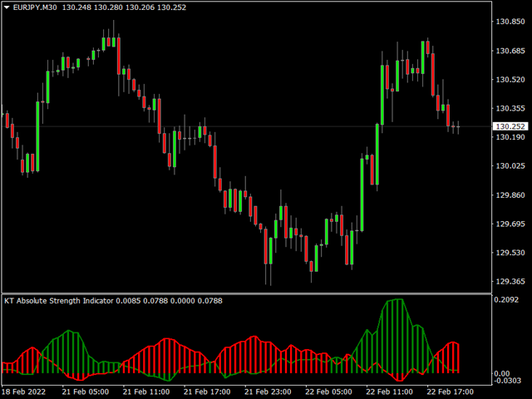Select the OHLC values 130.248 130.280 130.206 130.252

[x=124, y=7]
